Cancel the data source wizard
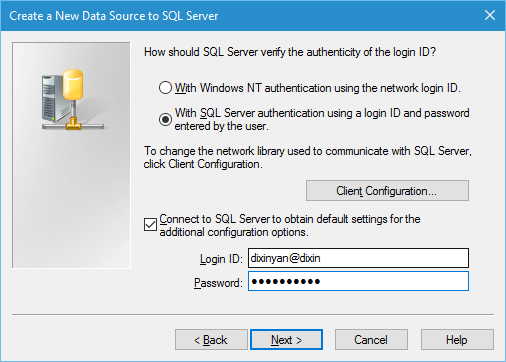 point(371,340)
